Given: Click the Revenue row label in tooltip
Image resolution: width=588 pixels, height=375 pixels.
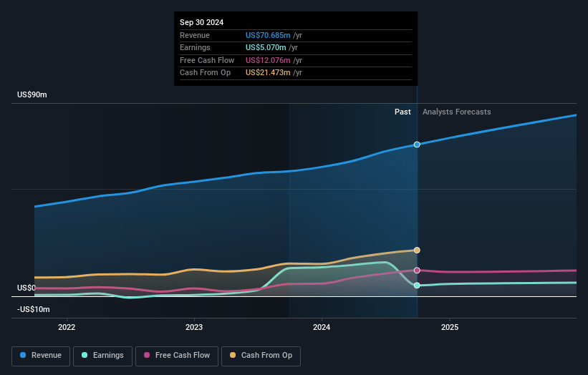Looking at the screenshot, I should pos(195,35).
